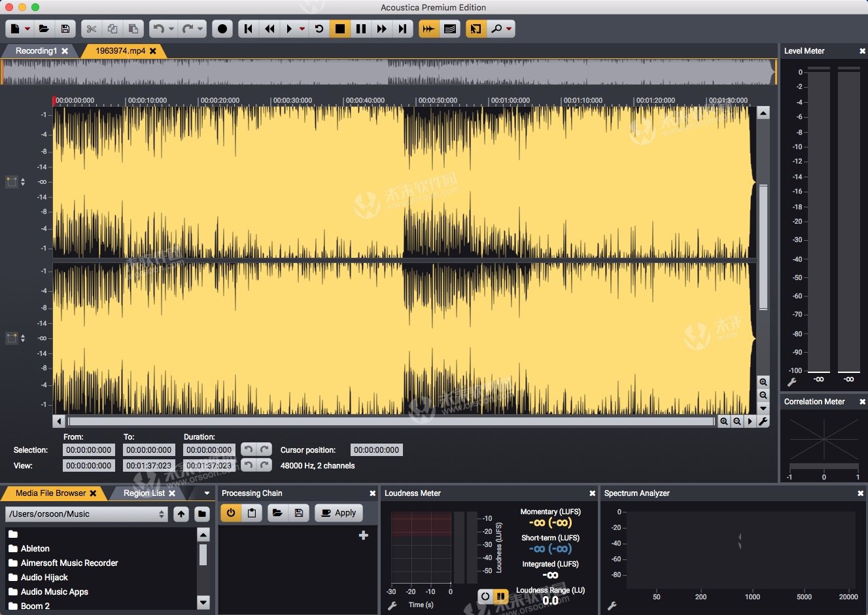Viewport: 868px width, 615px height.
Task: Zoom in vertically on the waveform
Action: [x=763, y=382]
